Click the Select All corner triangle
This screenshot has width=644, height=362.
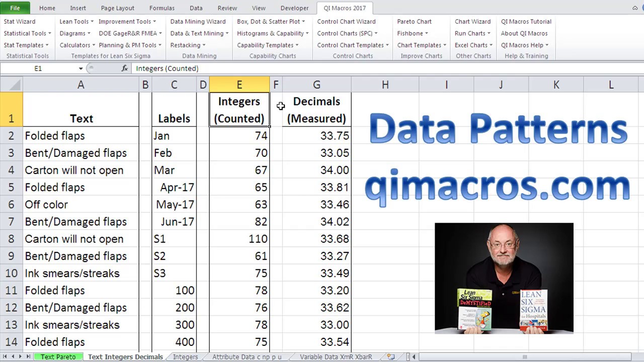click(x=11, y=84)
